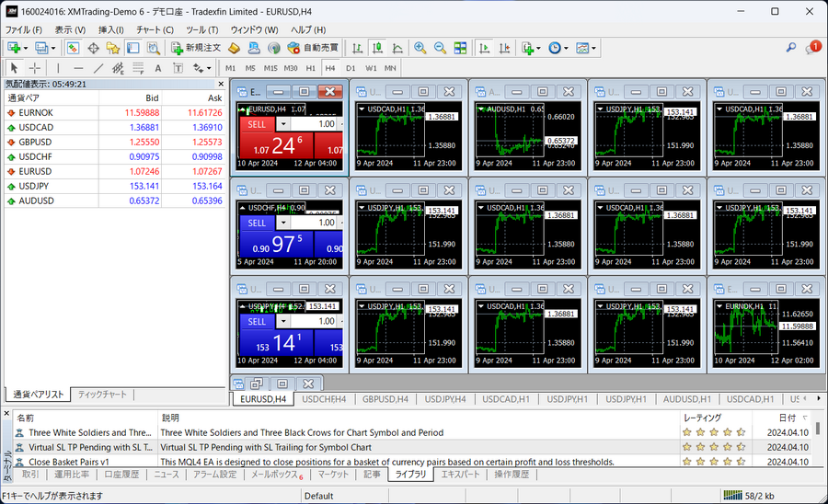
Task: Open the new chart icon
Action: [14, 48]
